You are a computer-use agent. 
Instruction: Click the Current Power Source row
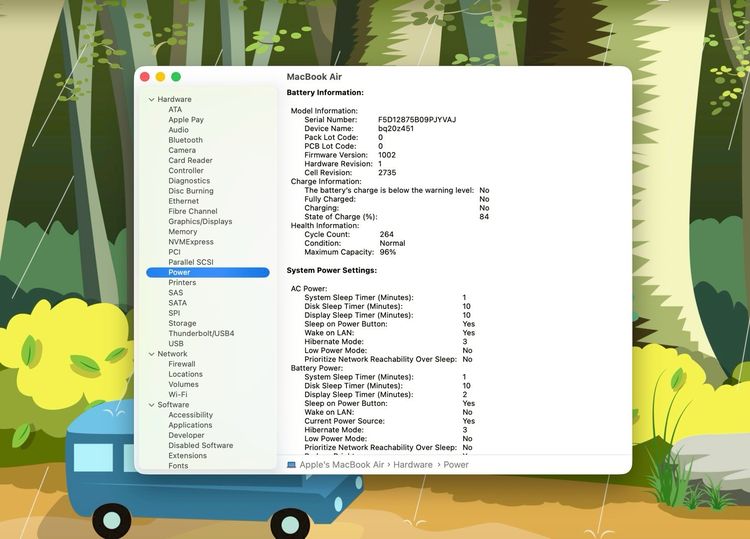[389, 421]
